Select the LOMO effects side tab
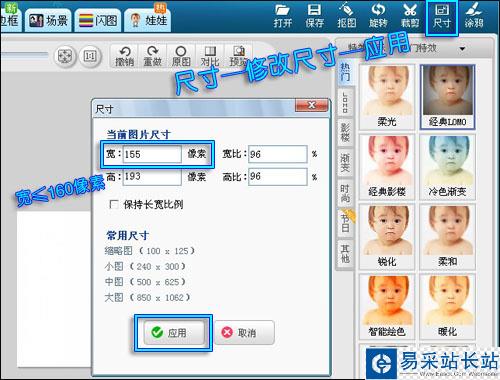 click(345, 102)
